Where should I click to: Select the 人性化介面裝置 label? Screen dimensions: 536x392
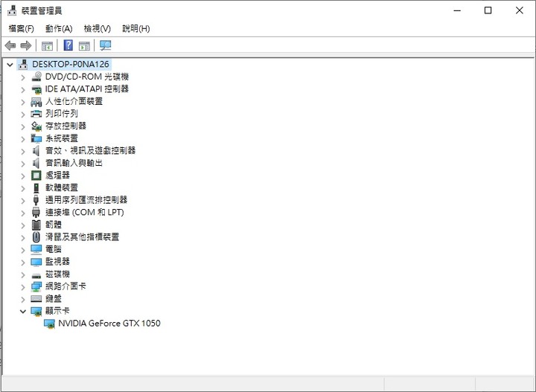coord(74,101)
